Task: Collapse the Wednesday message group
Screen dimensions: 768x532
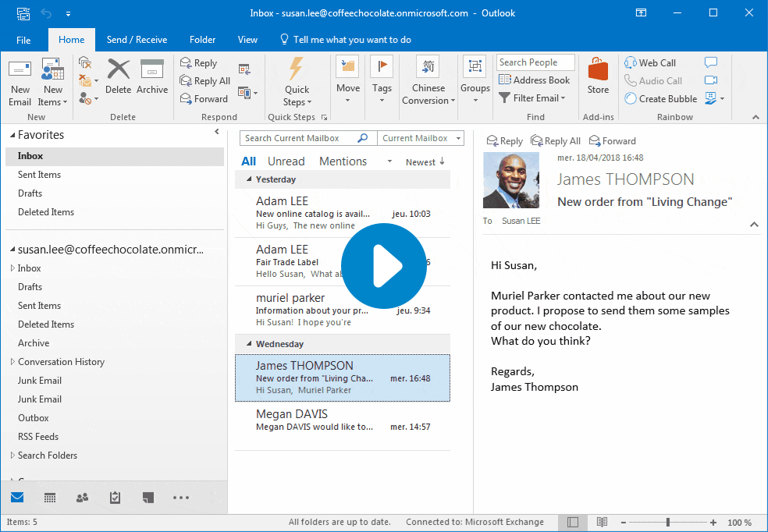Action: [x=249, y=343]
